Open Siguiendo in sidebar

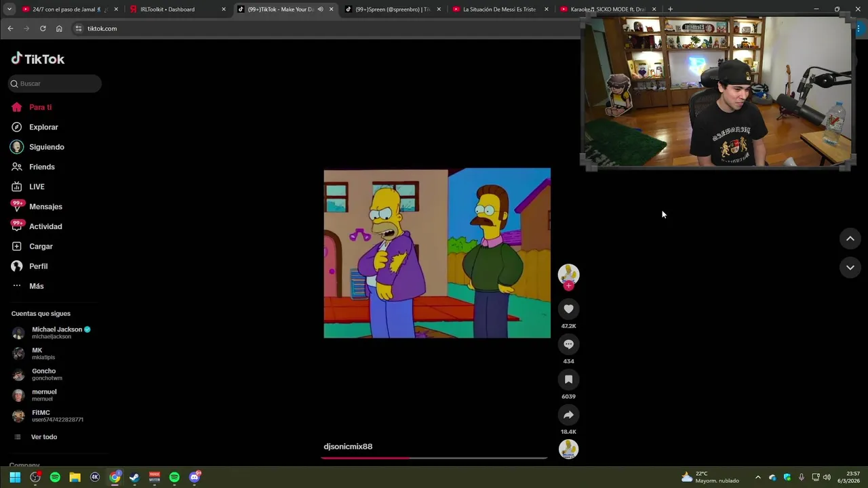(38, 147)
